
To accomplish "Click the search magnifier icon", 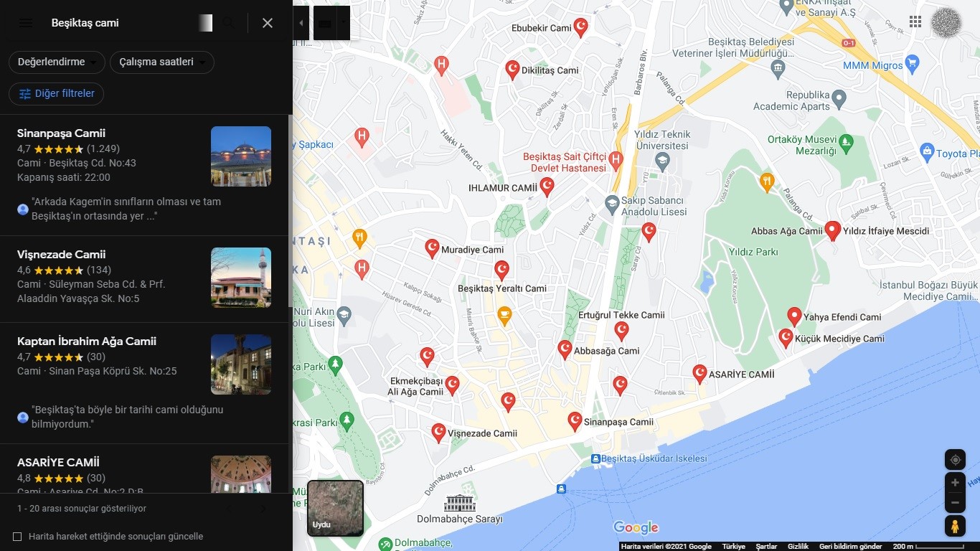I will tap(228, 23).
